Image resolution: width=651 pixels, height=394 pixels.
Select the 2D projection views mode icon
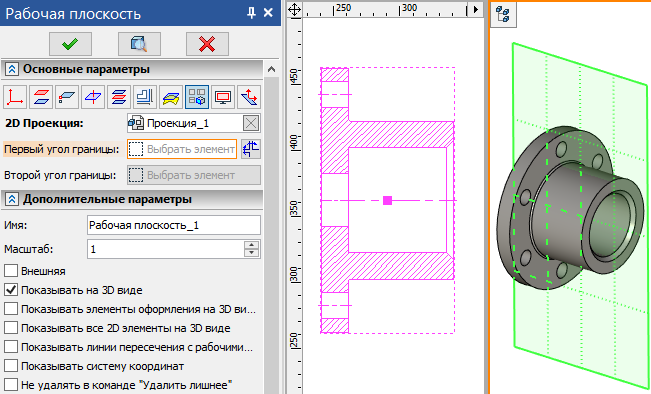coord(197,97)
